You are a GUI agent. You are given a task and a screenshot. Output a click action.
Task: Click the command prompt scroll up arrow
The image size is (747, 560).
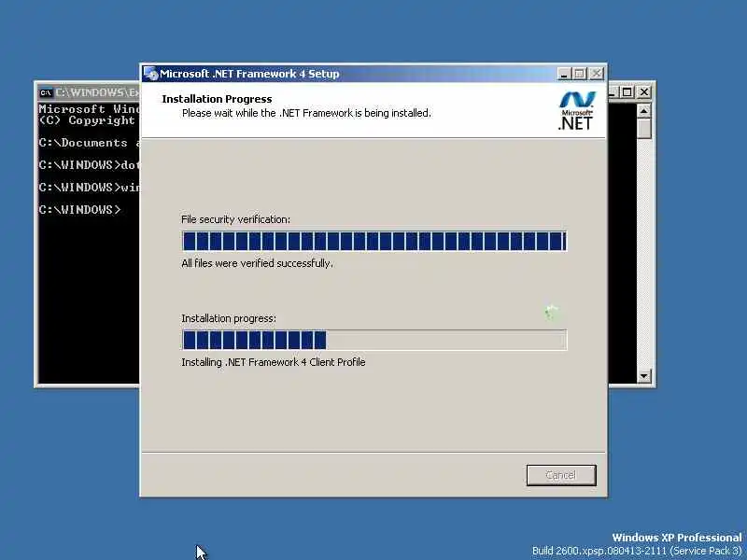[x=643, y=111]
